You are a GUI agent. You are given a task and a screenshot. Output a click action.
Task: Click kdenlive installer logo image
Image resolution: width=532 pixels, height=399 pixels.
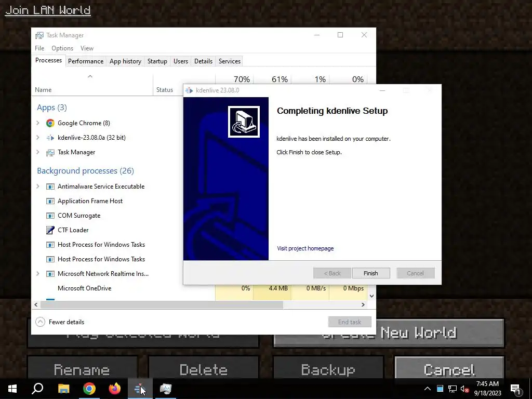pos(244,122)
